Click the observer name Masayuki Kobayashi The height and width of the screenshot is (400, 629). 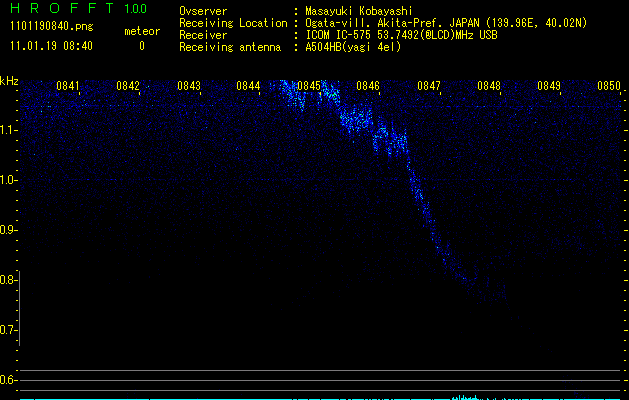pyautogui.click(x=359, y=11)
